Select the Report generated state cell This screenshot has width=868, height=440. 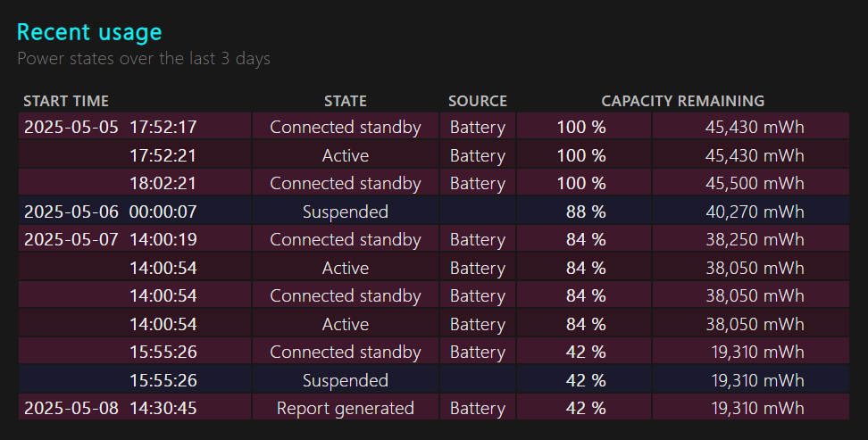pos(345,408)
